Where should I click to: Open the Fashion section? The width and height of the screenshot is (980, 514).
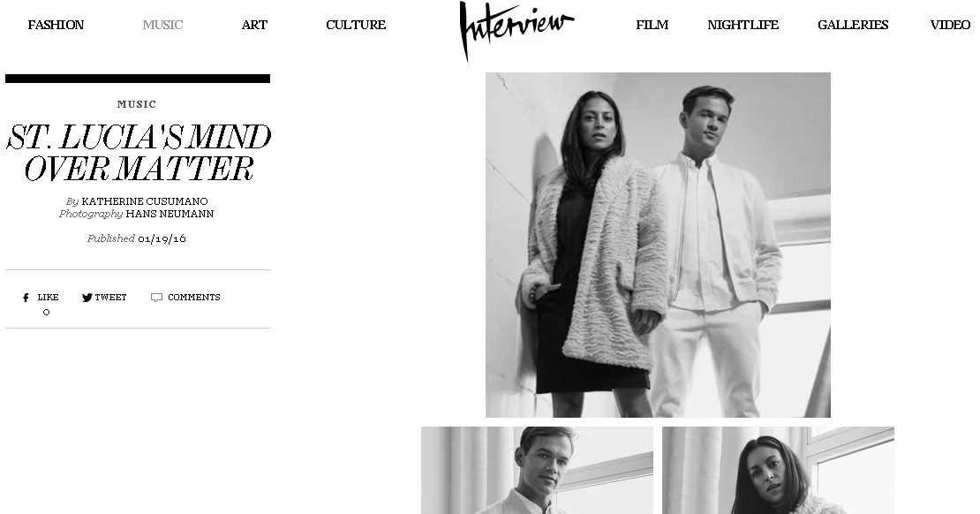(x=56, y=25)
